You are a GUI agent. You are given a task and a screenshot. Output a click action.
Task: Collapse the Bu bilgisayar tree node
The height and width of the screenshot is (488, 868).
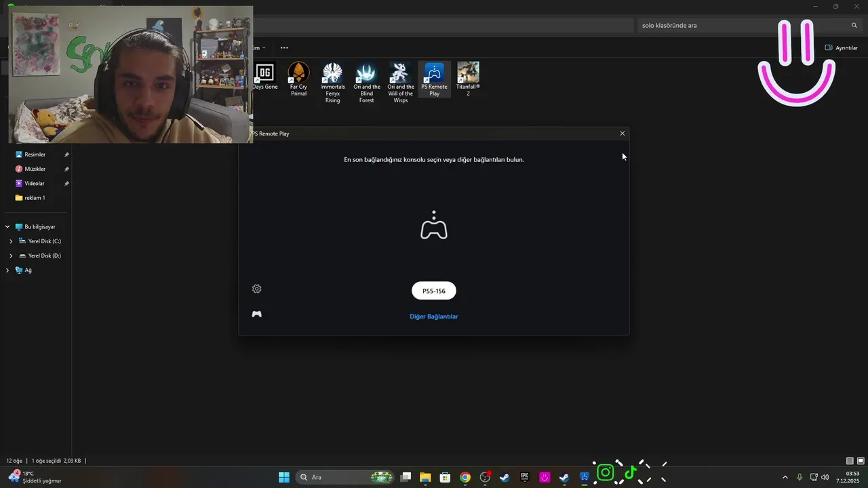pyautogui.click(x=7, y=227)
